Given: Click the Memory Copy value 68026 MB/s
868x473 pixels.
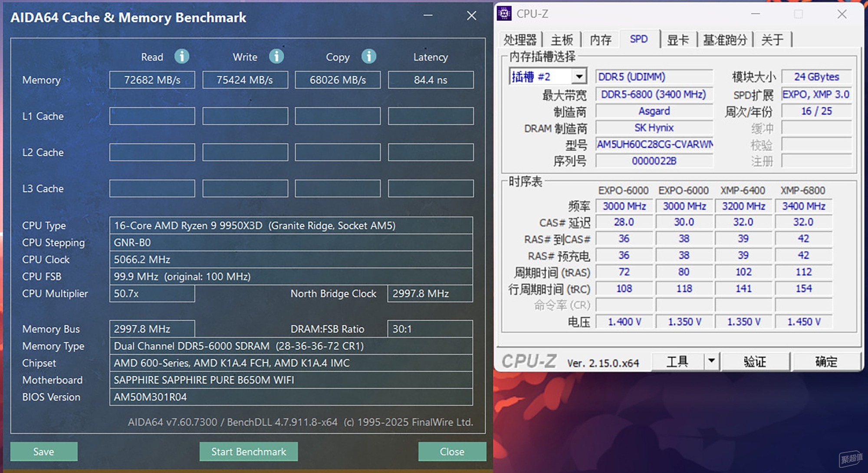Looking at the screenshot, I should coord(338,80).
